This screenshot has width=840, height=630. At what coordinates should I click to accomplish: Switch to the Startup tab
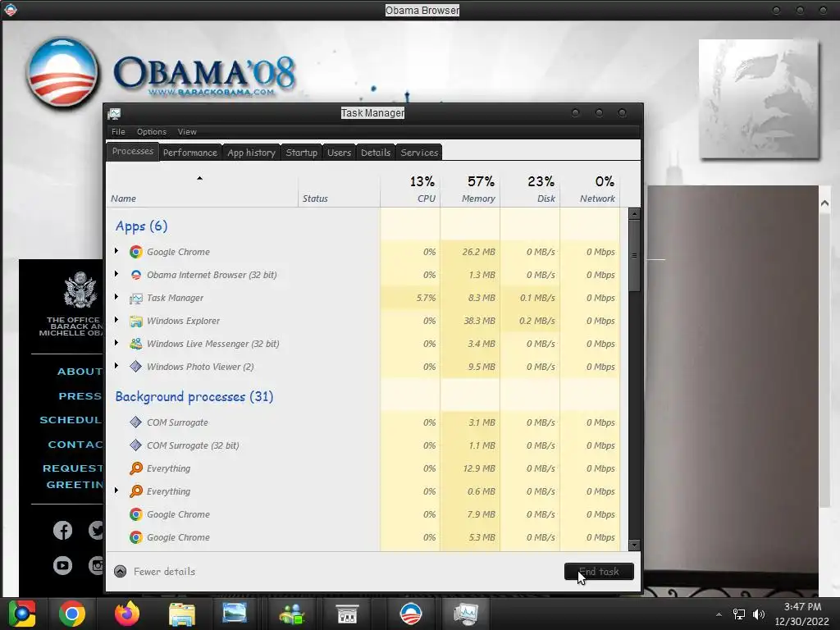[302, 153]
